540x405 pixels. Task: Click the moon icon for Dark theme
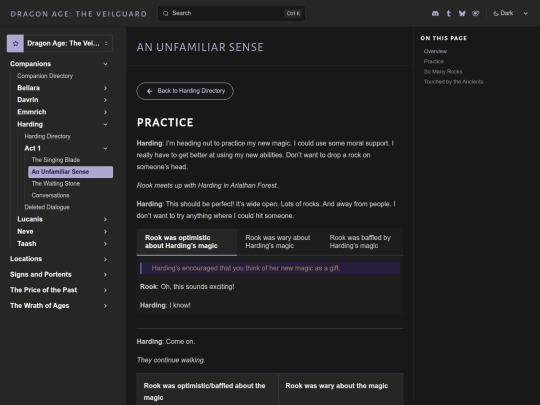(x=496, y=13)
